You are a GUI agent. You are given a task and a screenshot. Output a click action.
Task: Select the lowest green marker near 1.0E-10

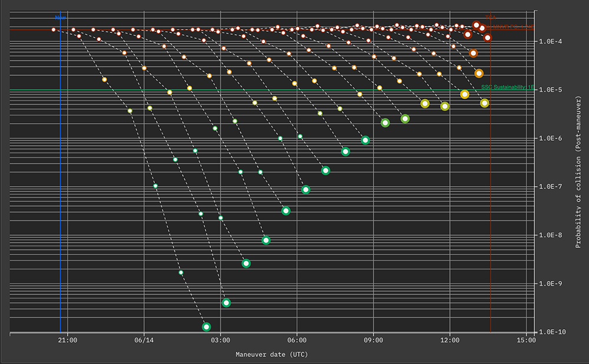tap(206, 327)
